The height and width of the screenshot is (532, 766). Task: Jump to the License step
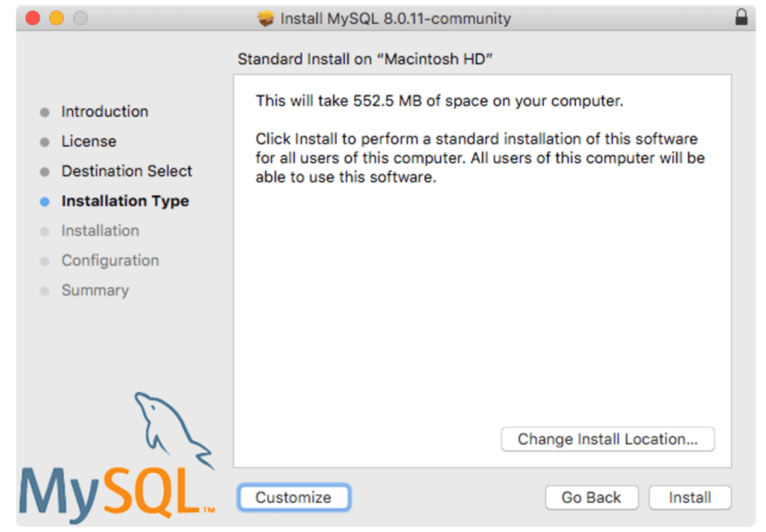89,141
